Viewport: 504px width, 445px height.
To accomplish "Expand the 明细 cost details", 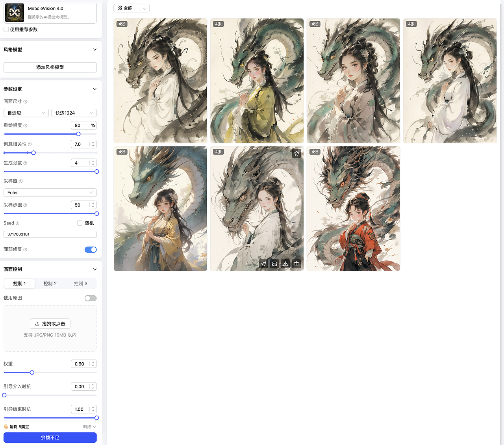I will pos(90,427).
